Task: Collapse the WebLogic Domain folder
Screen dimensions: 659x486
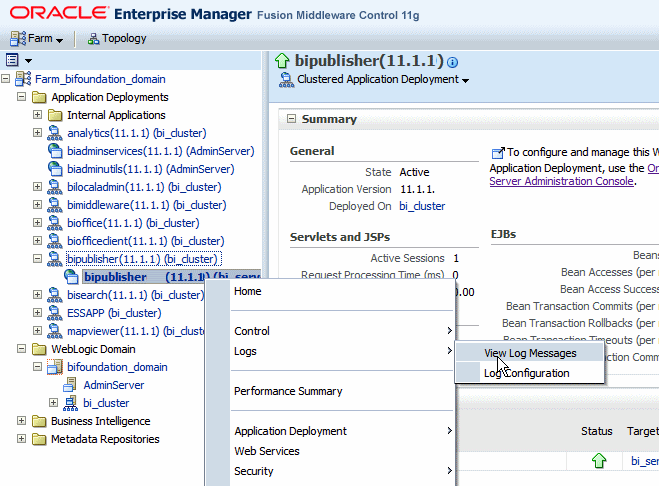Action: point(21,349)
